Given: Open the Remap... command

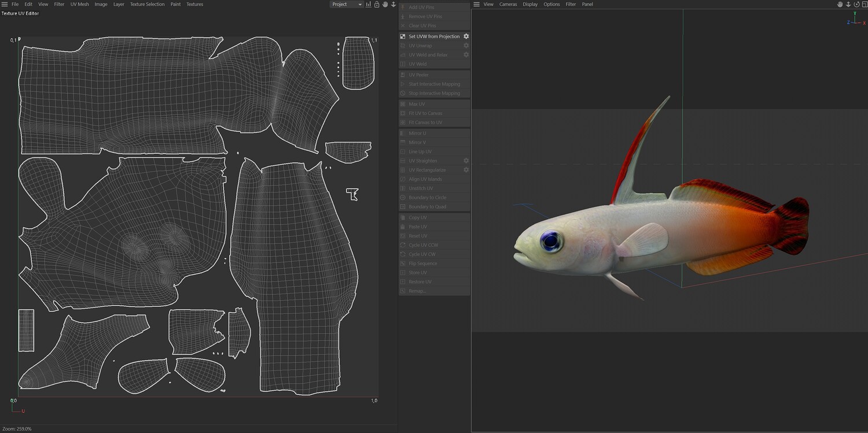Looking at the screenshot, I should pos(434,291).
